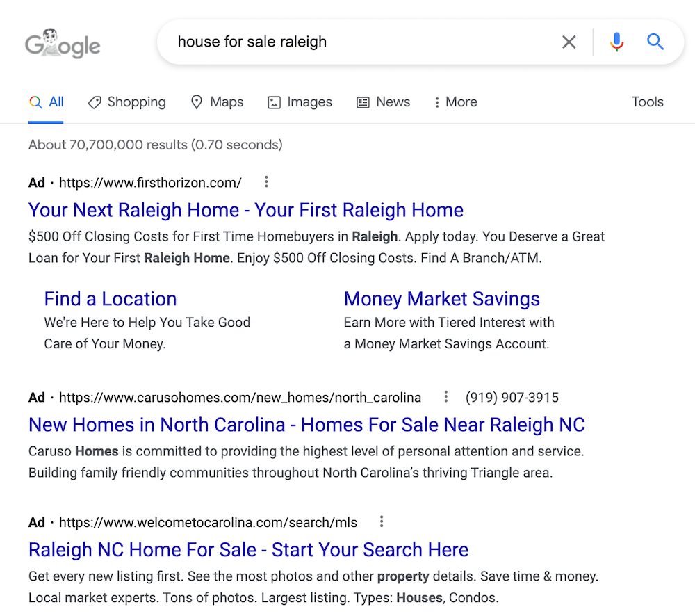Visit the 'Find a Location' sitelink
Screen dimensions: 695x616
pos(110,298)
